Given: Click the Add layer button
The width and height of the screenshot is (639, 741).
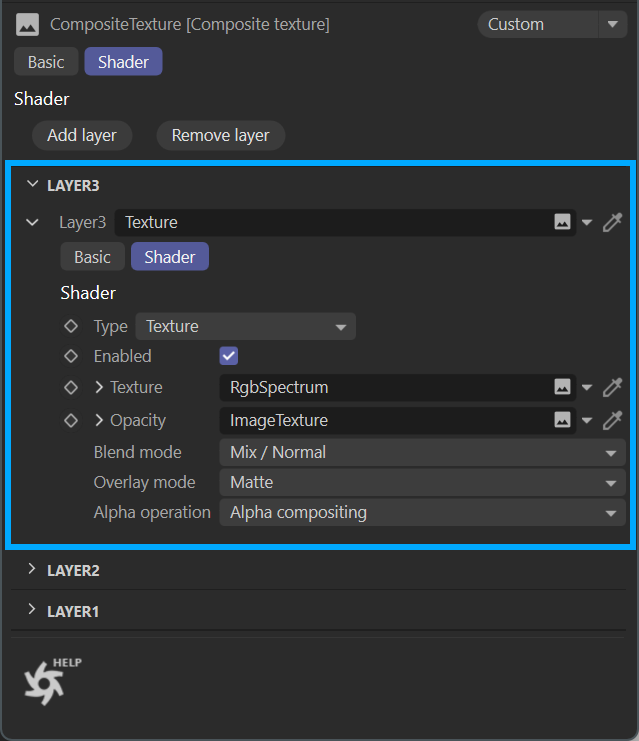Looking at the screenshot, I should 82,135.
